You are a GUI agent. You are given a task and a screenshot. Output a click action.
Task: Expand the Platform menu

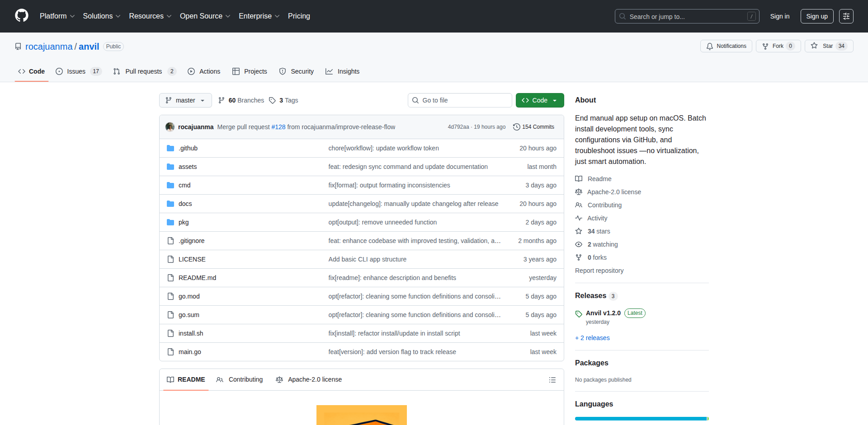(x=57, y=16)
